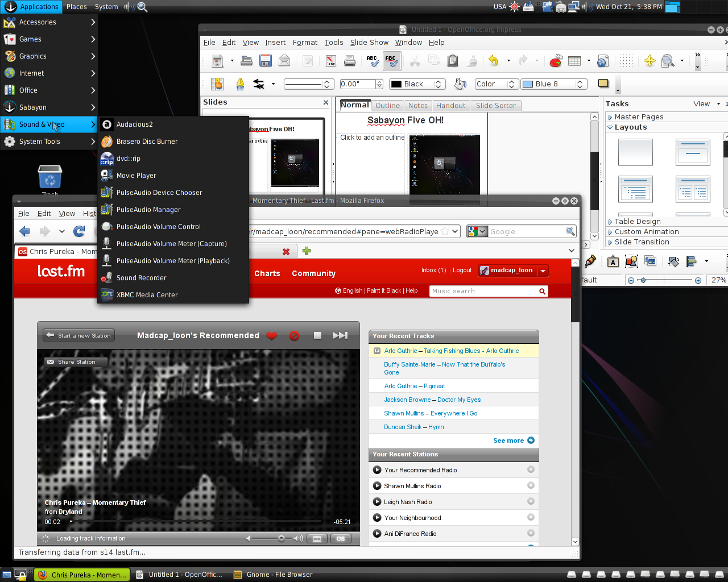Open the madcap_loon user dropdown
Viewport: 728px width, 582px height.
tap(543, 271)
